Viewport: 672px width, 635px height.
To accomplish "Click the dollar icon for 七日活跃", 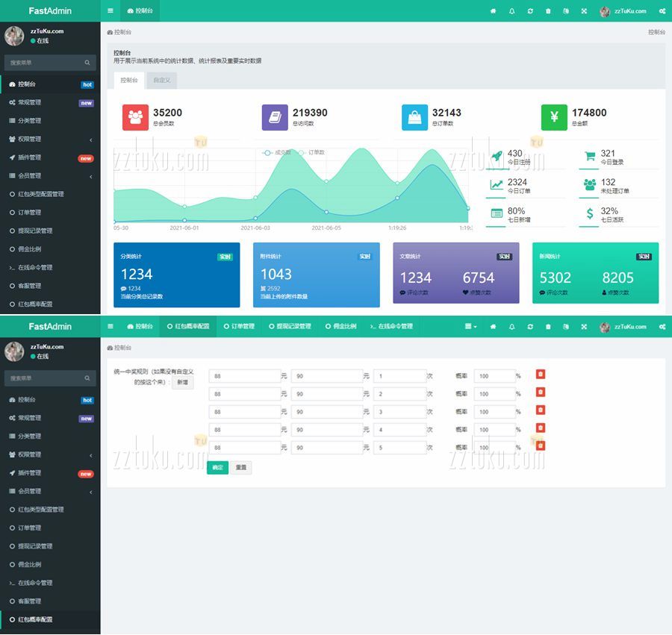I will pos(590,214).
